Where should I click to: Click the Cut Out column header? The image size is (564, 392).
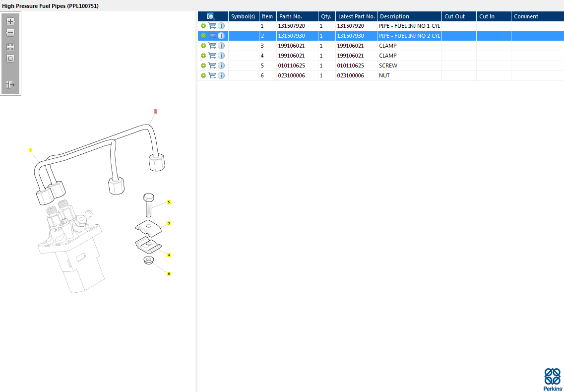pyautogui.click(x=459, y=16)
